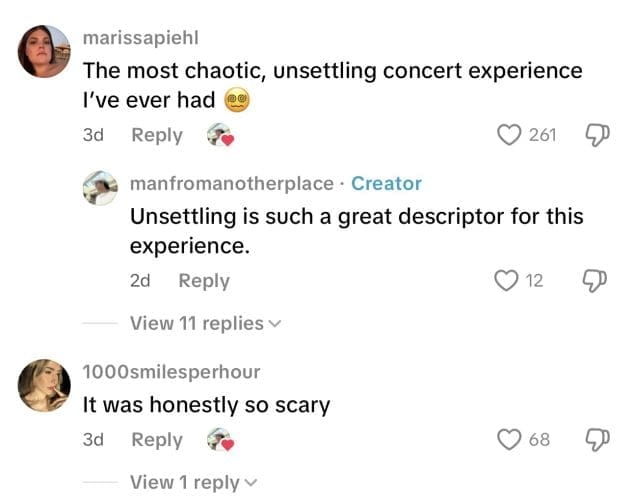Open the creator-liked badge on 1000smilesperhour's comment
Viewport: 633px width, 501px height.
pos(220,439)
